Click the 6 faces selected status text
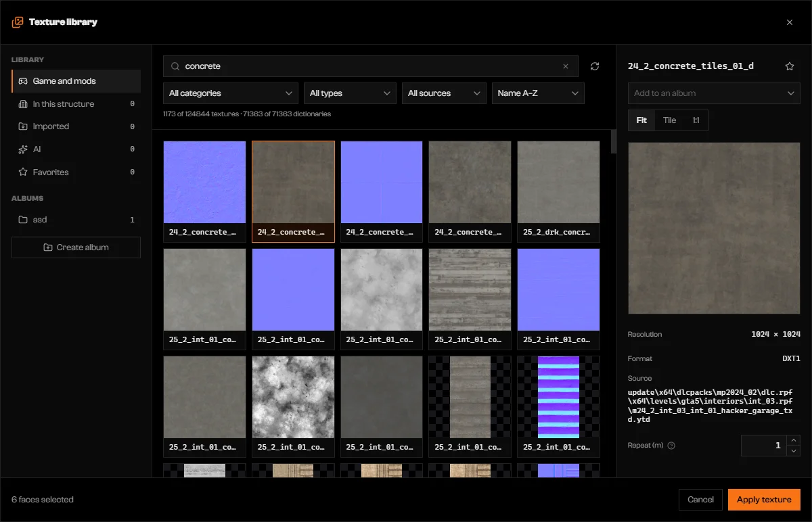Screen dimensions: 812x522 pyautogui.click(x=43, y=500)
